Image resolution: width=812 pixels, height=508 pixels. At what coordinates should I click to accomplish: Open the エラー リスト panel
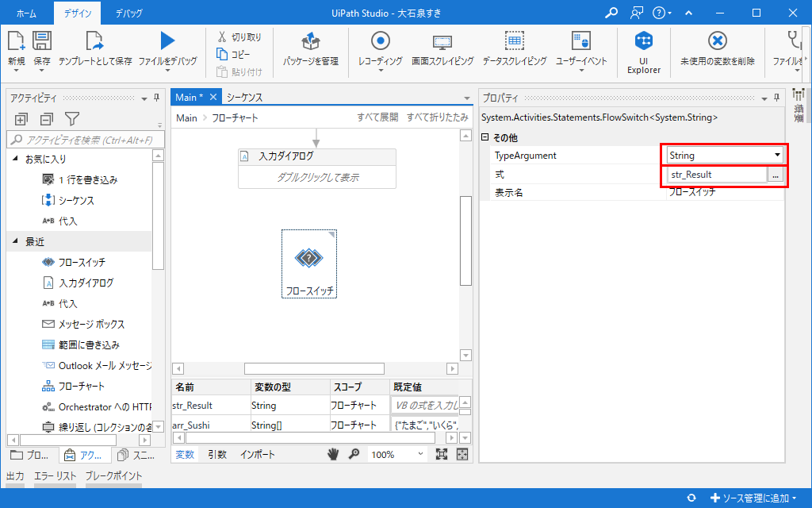coord(55,476)
